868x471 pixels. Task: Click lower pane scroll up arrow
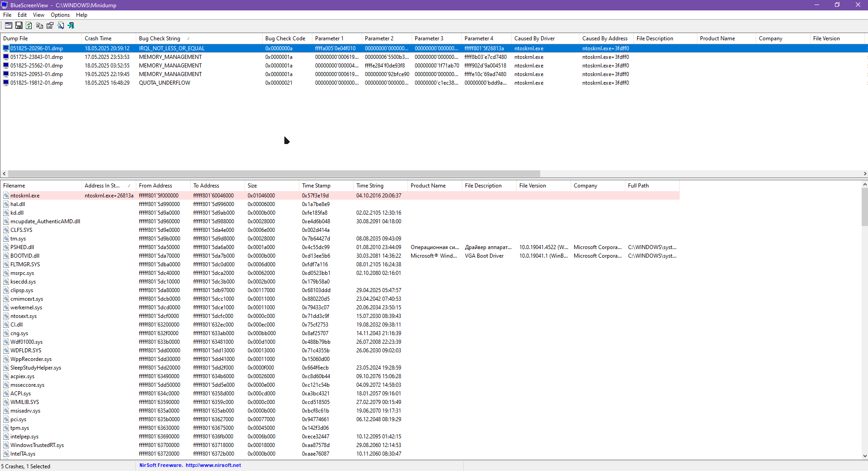click(x=864, y=185)
